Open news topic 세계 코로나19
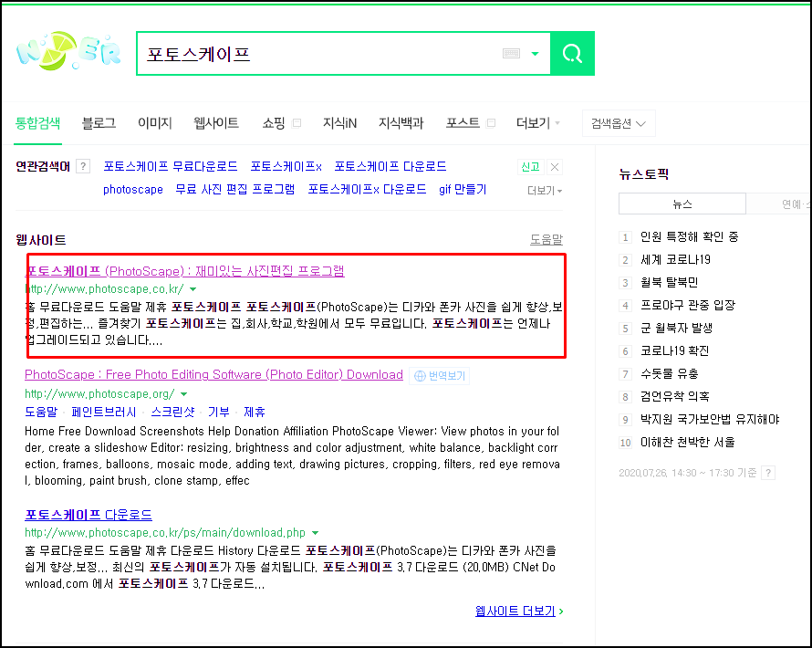 coord(675,259)
